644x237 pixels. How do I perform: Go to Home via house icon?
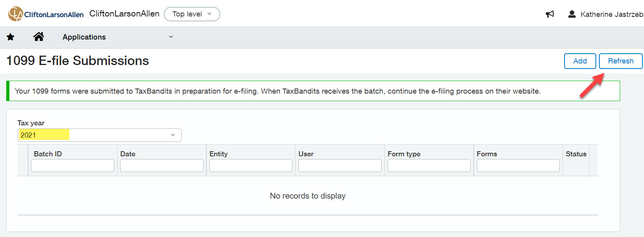tap(38, 37)
